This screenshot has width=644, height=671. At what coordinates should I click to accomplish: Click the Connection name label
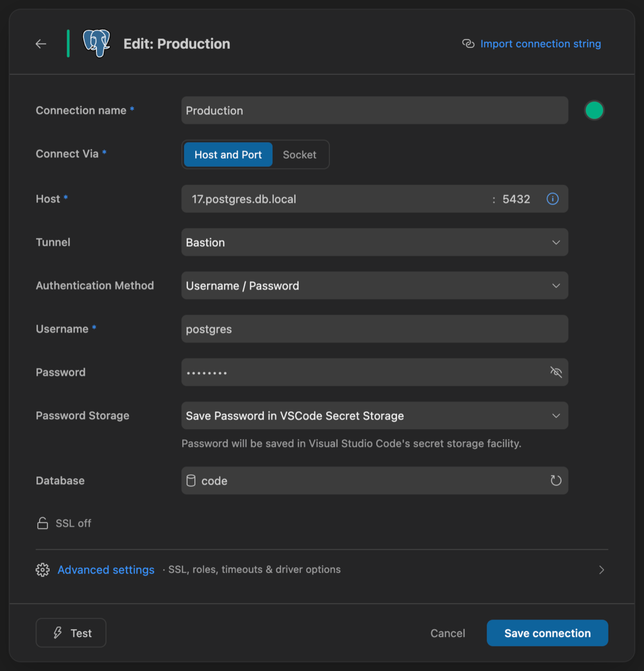(81, 110)
